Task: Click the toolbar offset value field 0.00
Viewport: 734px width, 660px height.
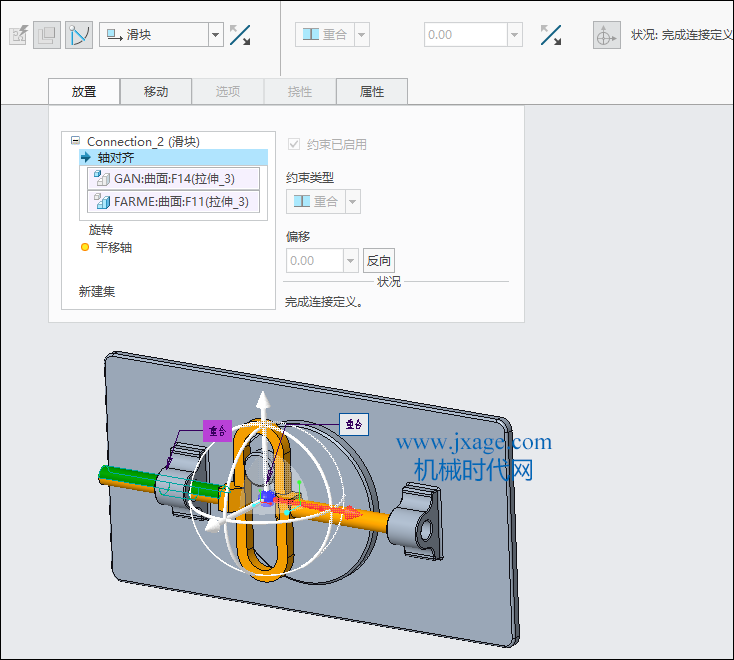Action: pyautogui.click(x=465, y=35)
